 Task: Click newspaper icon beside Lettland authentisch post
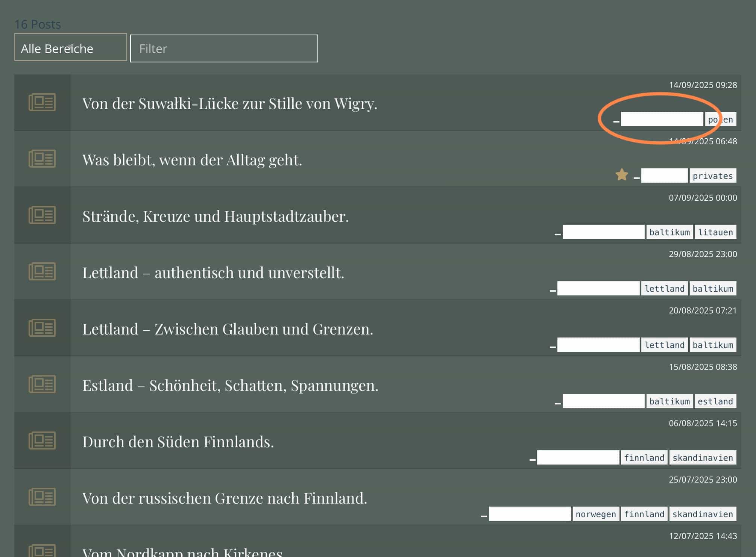coord(42,271)
